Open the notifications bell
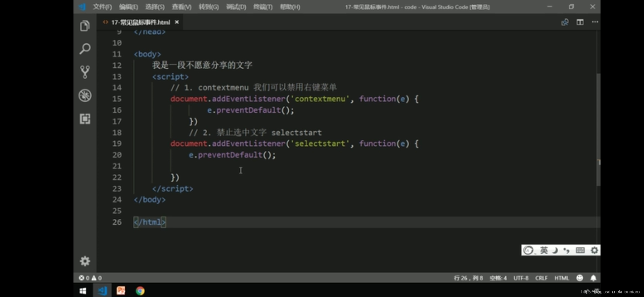 pos(593,278)
